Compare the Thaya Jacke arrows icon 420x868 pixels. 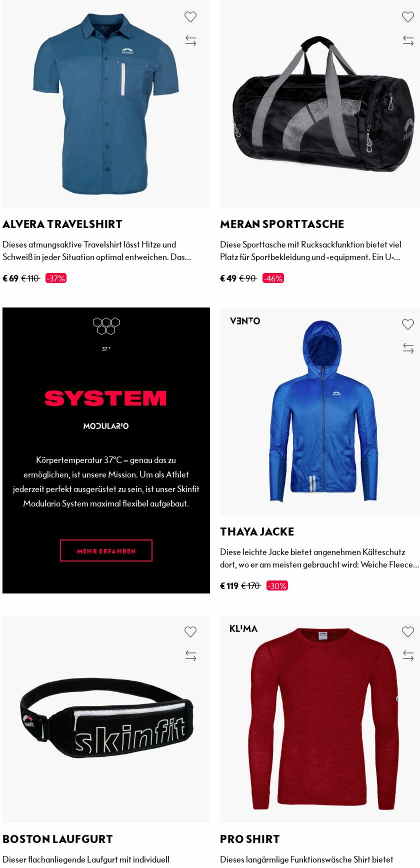tap(408, 348)
